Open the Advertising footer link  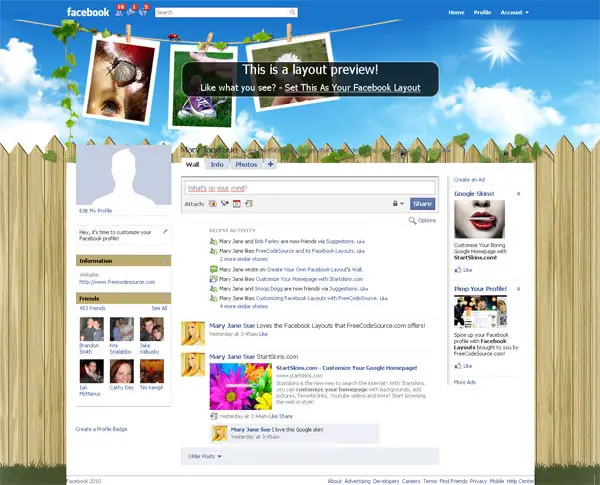point(357,481)
